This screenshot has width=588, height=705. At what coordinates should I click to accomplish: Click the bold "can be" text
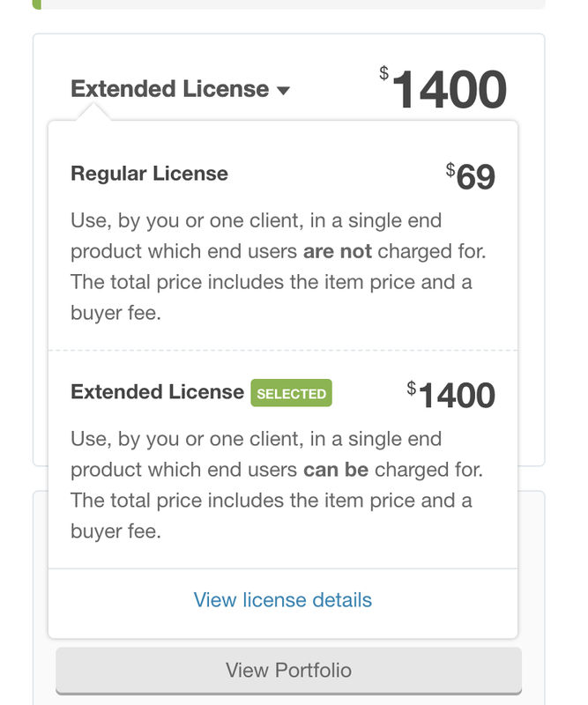coord(336,470)
